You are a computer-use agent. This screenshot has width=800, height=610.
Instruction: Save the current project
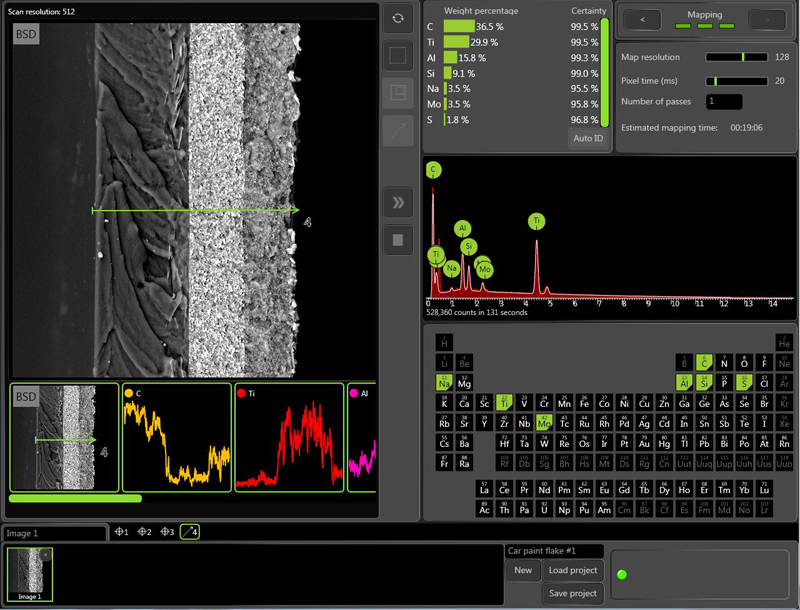coord(572,593)
